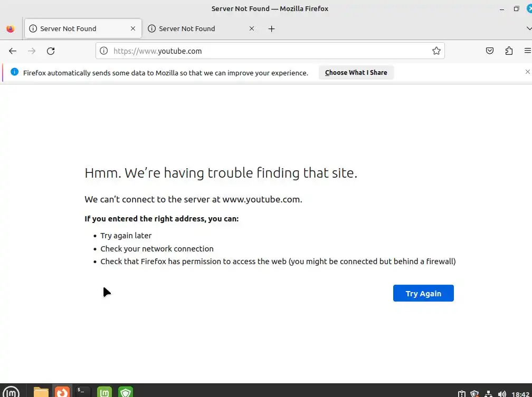Click the clipboard tray icon
The width and height of the screenshot is (532, 397).
[x=461, y=394]
